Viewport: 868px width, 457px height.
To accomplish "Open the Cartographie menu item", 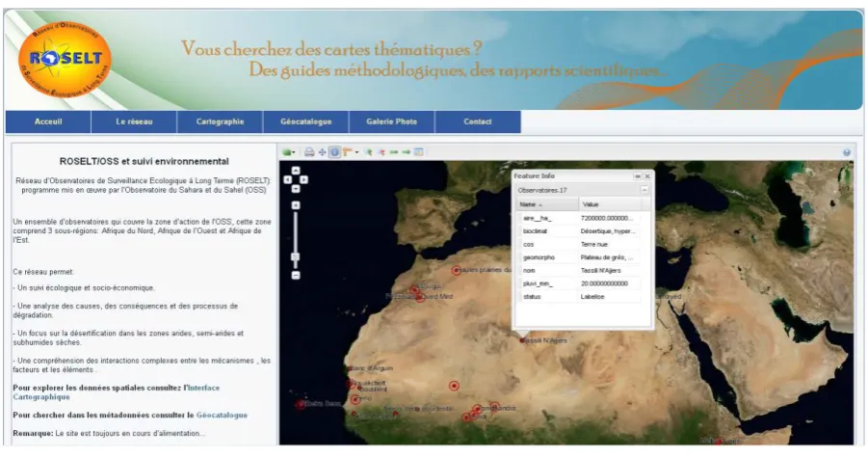I will (x=221, y=121).
